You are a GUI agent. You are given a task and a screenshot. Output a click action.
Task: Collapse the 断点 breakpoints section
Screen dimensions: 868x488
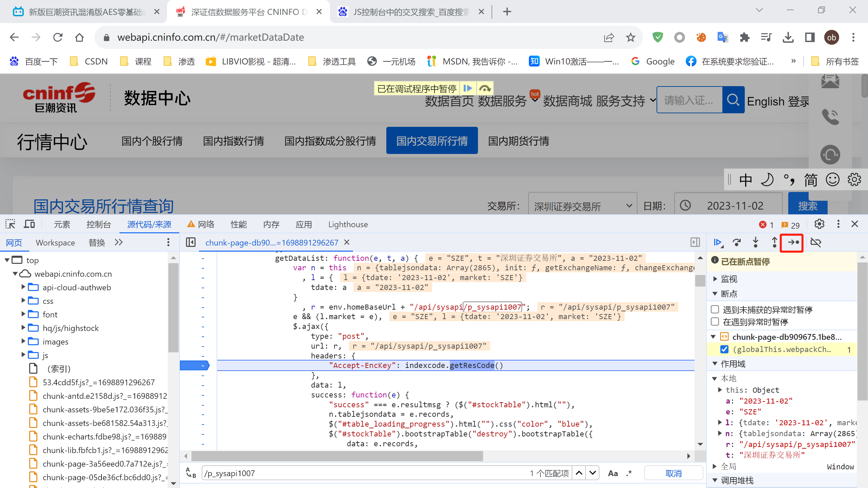[x=715, y=294]
